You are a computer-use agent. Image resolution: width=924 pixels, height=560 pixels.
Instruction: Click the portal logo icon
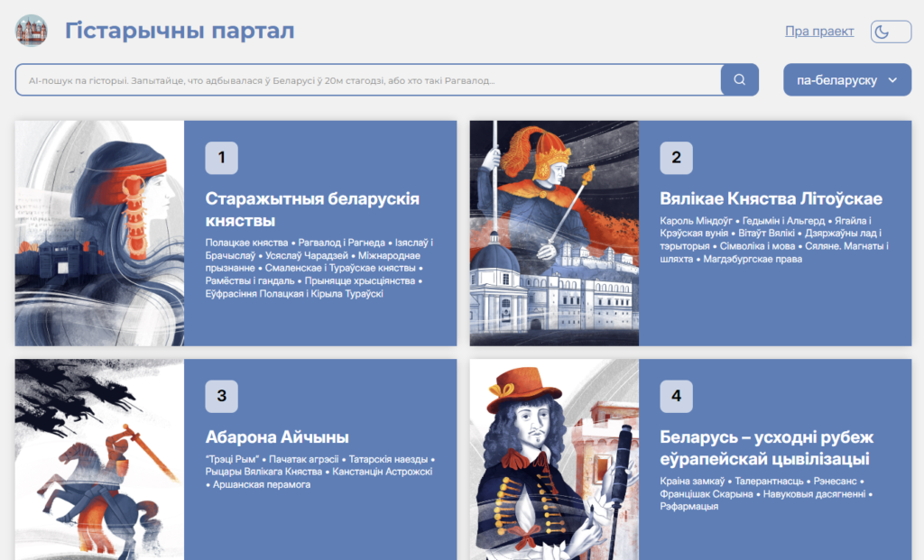click(x=32, y=31)
